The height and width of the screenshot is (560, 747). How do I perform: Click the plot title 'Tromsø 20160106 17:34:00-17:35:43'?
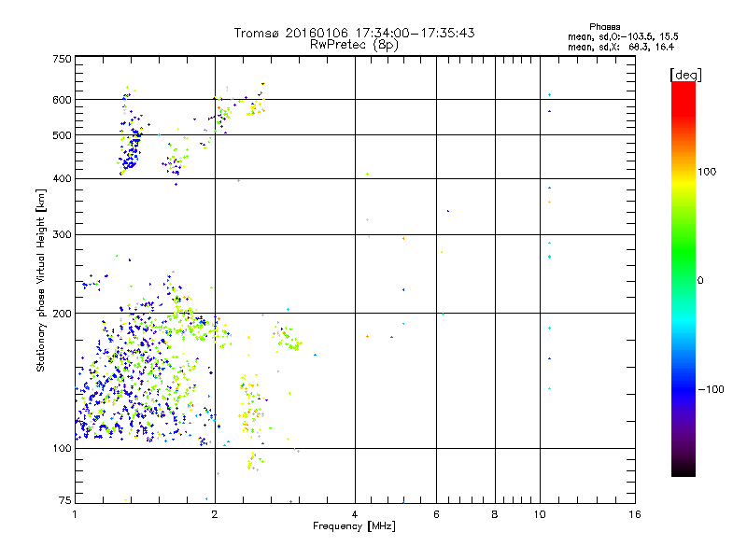tap(354, 33)
